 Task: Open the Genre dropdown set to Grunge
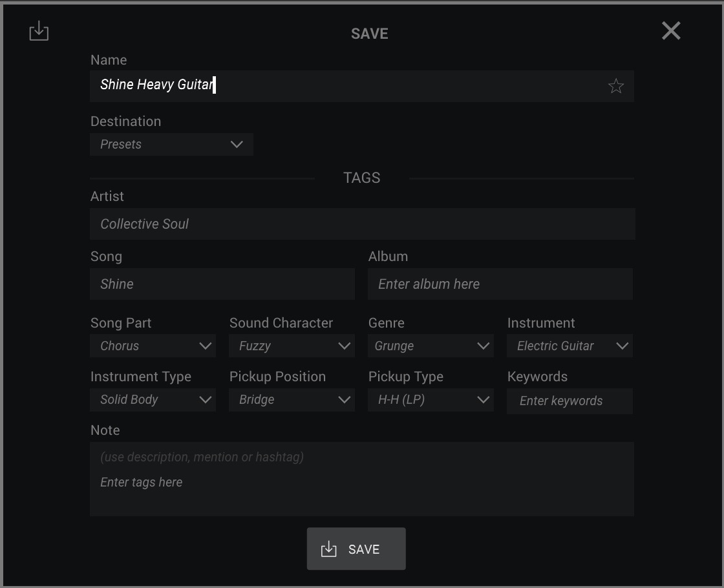coord(431,346)
